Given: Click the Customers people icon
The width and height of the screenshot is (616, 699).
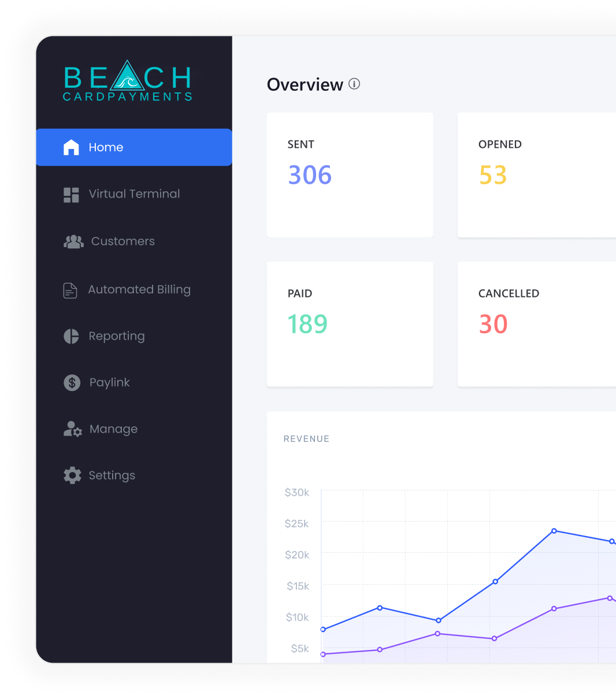Looking at the screenshot, I should pyautogui.click(x=73, y=241).
